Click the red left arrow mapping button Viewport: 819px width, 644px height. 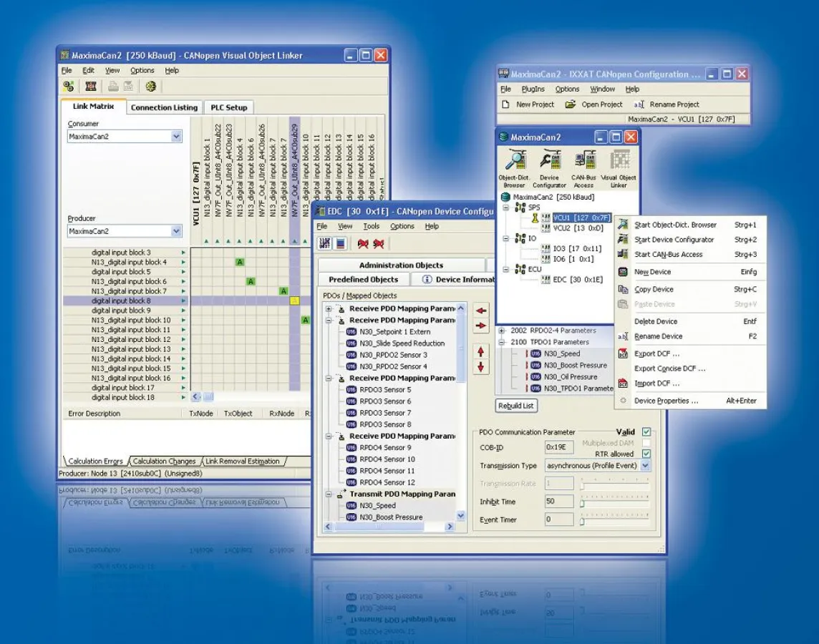pyautogui.click(x=481, y=311)
